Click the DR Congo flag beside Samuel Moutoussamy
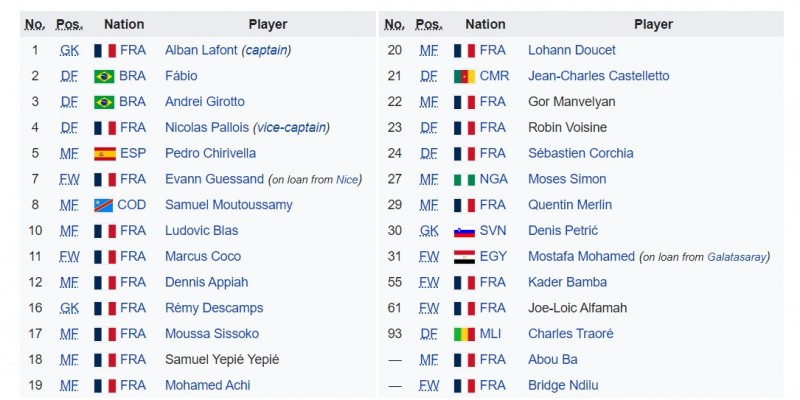 click(104, 205)
